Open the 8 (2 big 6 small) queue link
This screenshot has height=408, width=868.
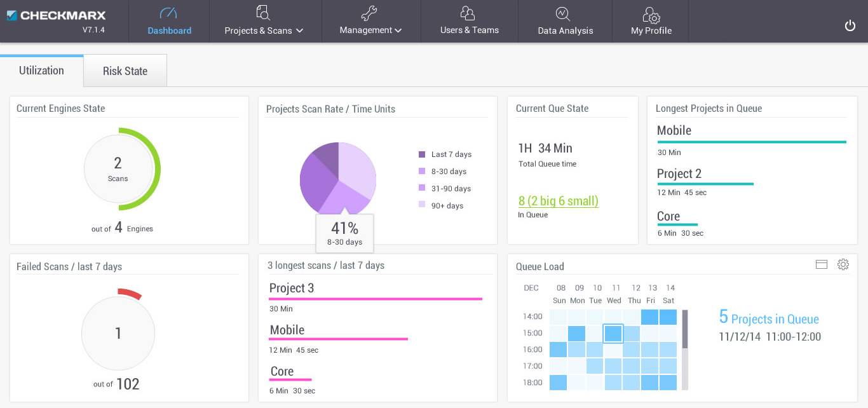coord(559,201)
